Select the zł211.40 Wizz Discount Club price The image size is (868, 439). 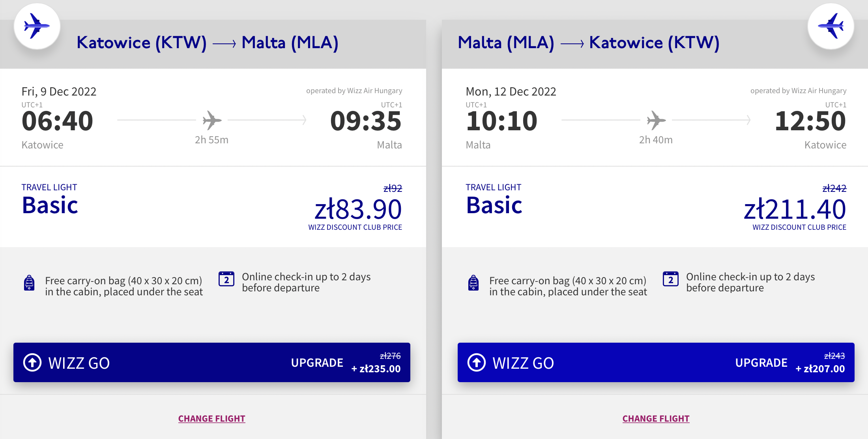795,209
